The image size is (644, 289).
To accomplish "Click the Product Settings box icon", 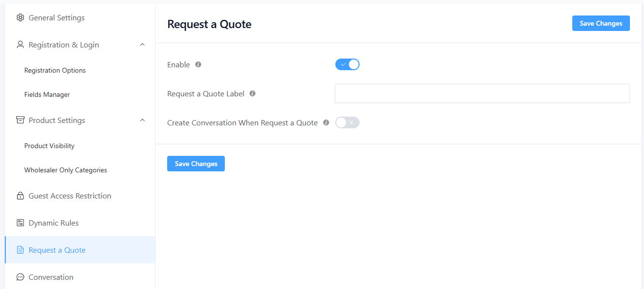I will coord(20,121).
